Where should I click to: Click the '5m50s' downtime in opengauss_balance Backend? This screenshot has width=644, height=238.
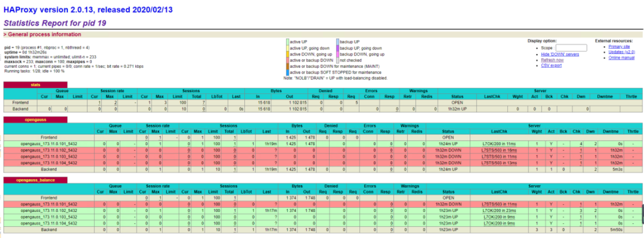611,230
